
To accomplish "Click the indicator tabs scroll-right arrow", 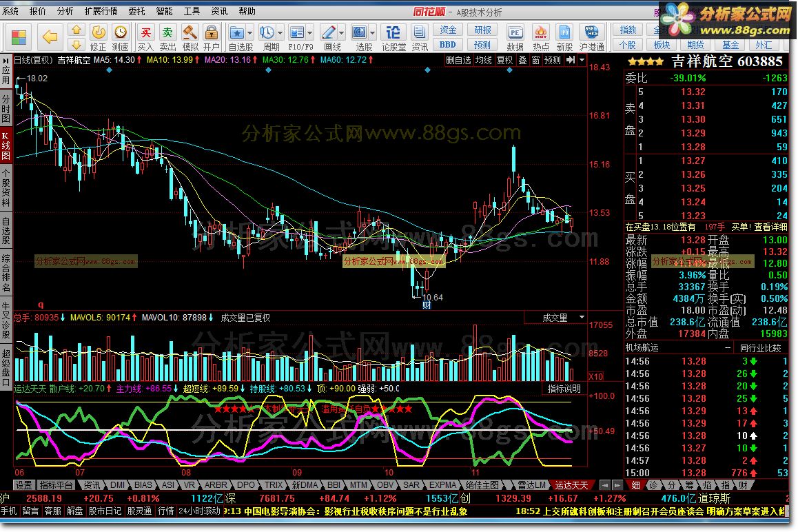I will tap(617, 485).
